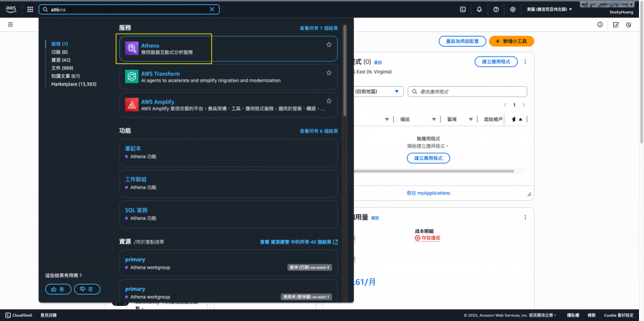Viewport: 644px width, 321px height.
Task: Focus the 尋找應用程式 search field
Action: click(467, 92)
